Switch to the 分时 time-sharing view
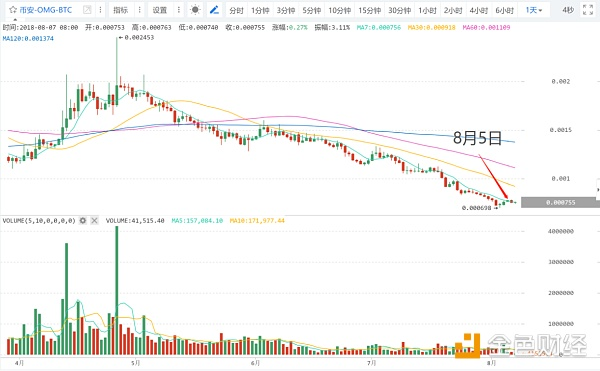This screenshot has width=600, height=371. coord(236,10)
